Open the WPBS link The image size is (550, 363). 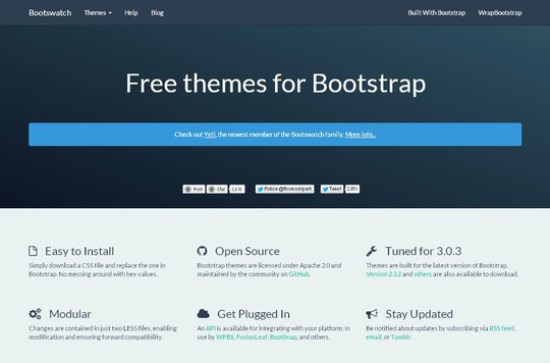click(224, 337)
